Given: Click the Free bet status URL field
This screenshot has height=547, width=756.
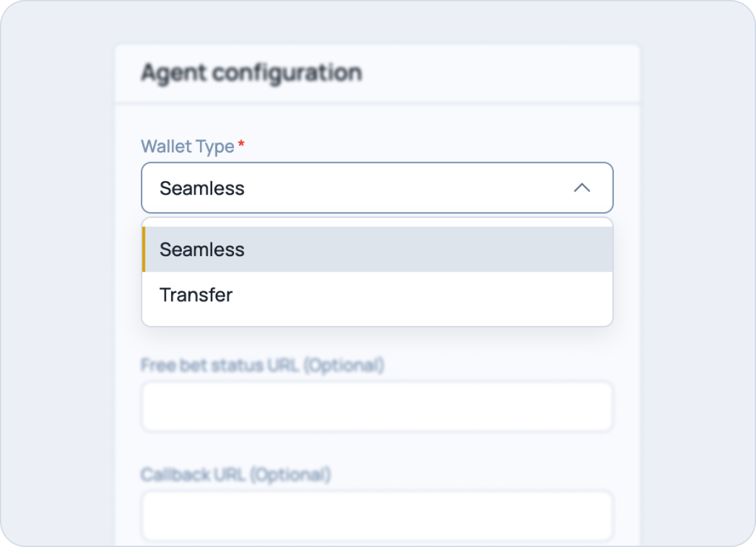Looking at the screenshot, I should pyautogui.click(x=377, y=407).
